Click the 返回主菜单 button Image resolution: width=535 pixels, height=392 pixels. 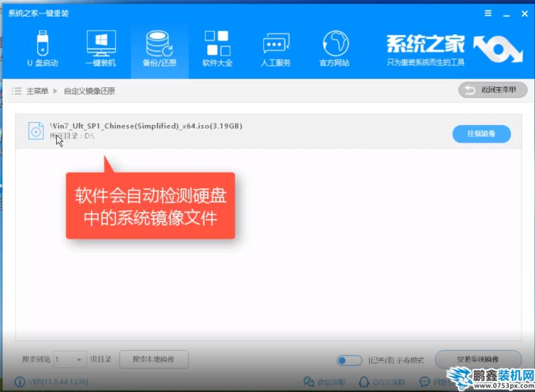(x=492, y=90)
